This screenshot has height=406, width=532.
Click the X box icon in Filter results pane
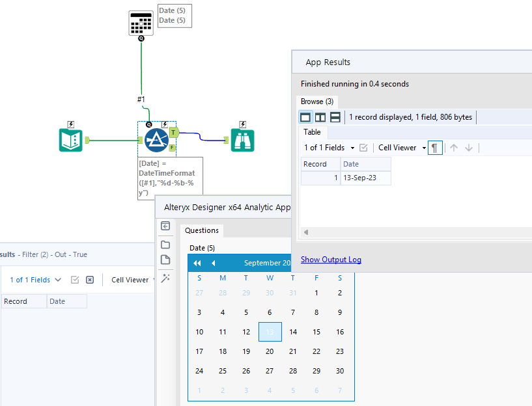(x=90, y=280)
